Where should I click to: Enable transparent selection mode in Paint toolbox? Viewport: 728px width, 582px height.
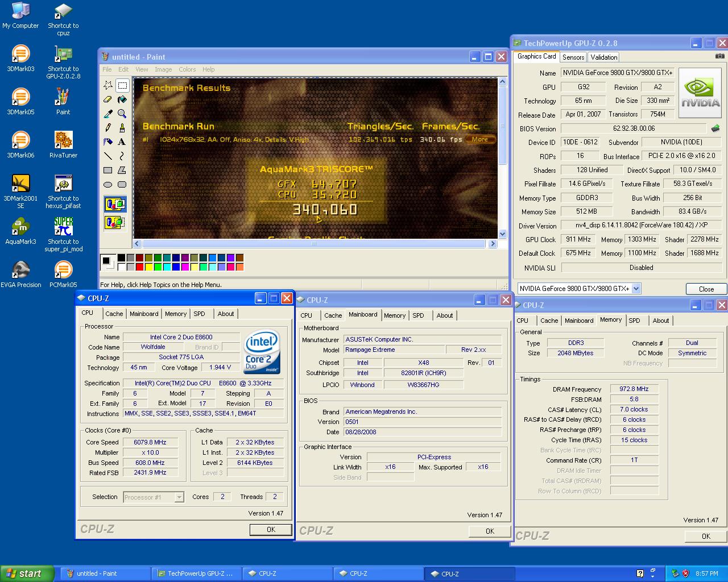click(115, 222)
